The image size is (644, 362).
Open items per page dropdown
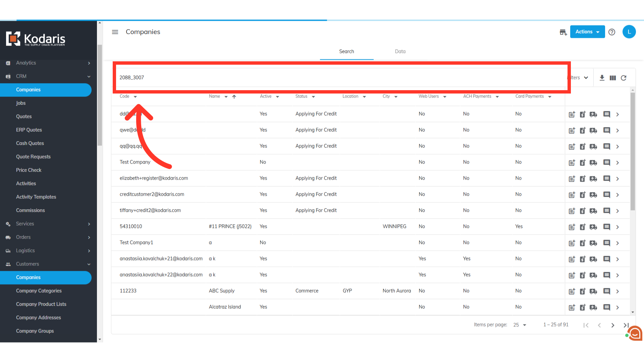(520, 325)
